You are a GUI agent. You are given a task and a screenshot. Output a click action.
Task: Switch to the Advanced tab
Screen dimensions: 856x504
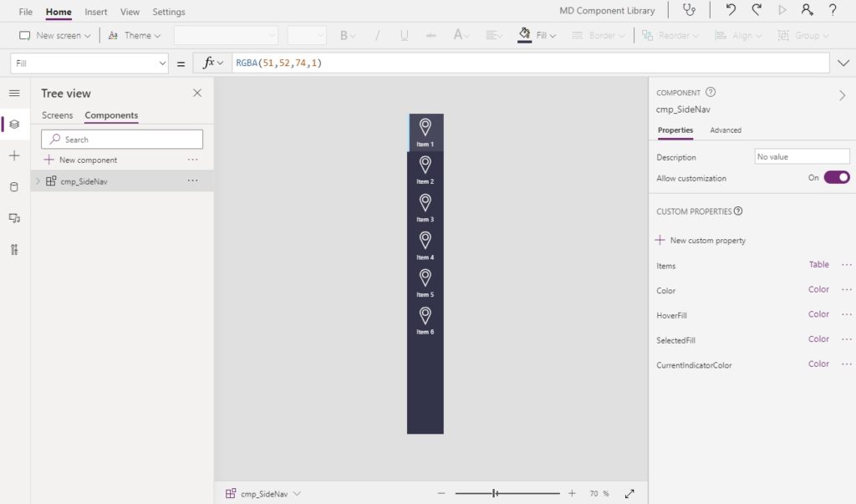point(726,130)
